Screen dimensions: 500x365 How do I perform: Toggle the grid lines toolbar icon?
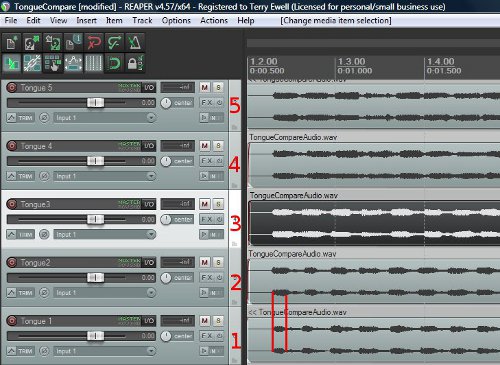point(94,63)
